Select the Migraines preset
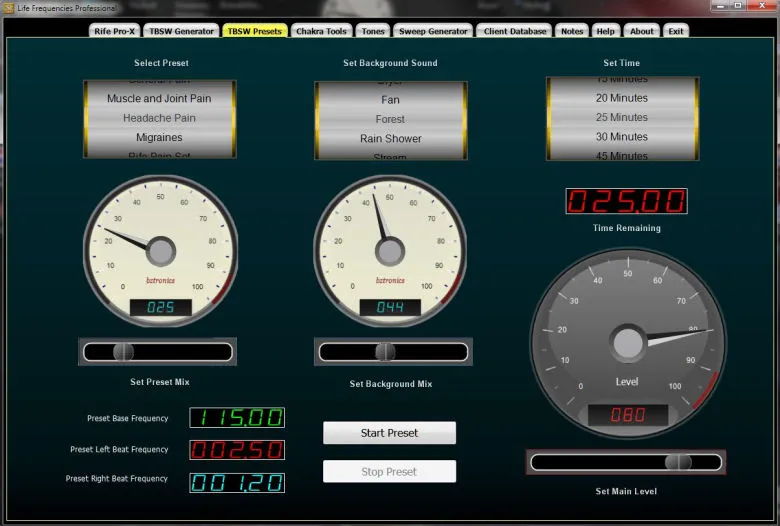 pos(160,138)
